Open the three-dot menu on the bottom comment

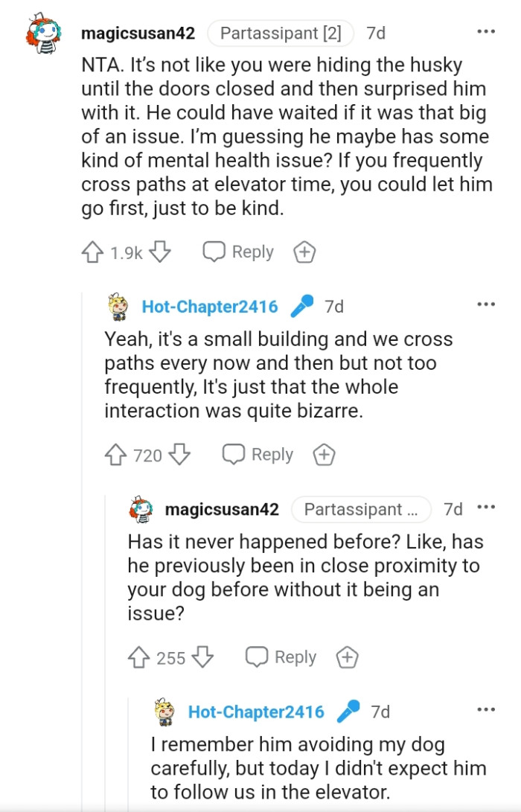[x=486, y=709]
